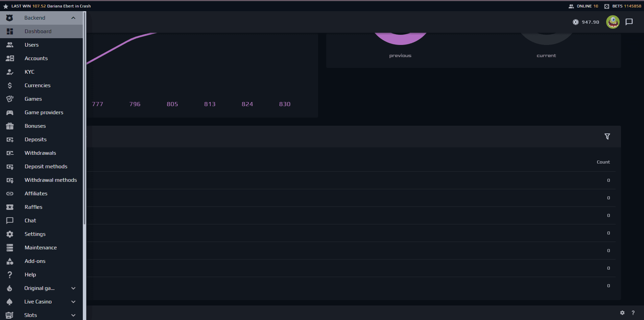Select Deposit methods in sidebar
Screen dimensions: 644x320
tap(46, 167)
